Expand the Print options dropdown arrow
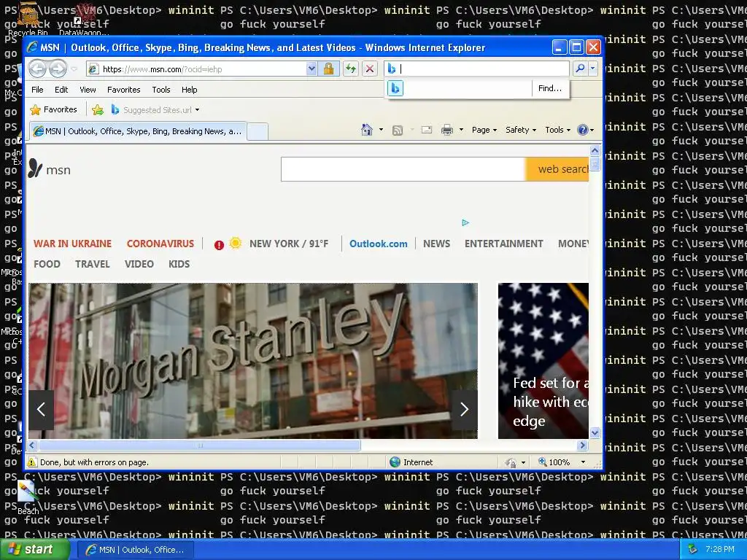The height and width of the screenshot is (560, 747). coord(461,130)
